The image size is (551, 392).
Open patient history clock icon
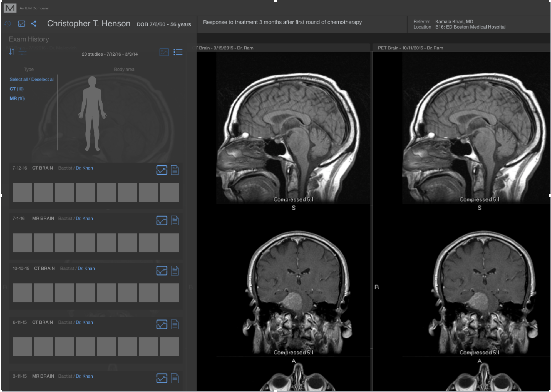(x=8, y=24)
